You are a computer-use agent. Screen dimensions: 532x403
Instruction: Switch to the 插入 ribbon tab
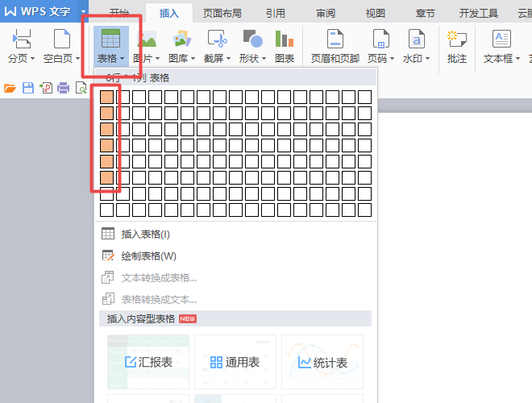169,14
